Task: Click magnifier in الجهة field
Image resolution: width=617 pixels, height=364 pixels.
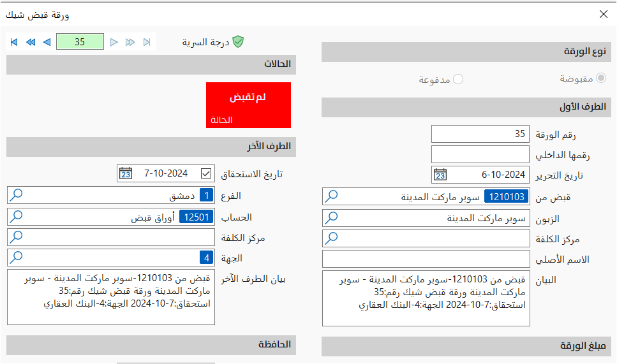Action: 17,258
